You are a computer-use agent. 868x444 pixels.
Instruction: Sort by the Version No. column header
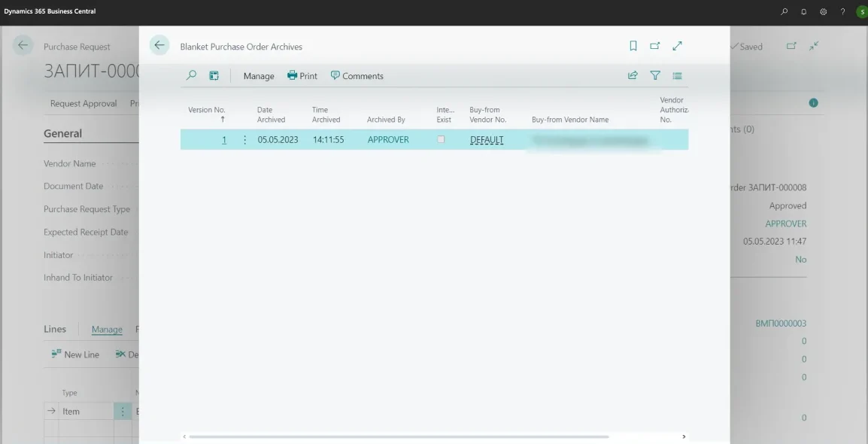point(207,110)
